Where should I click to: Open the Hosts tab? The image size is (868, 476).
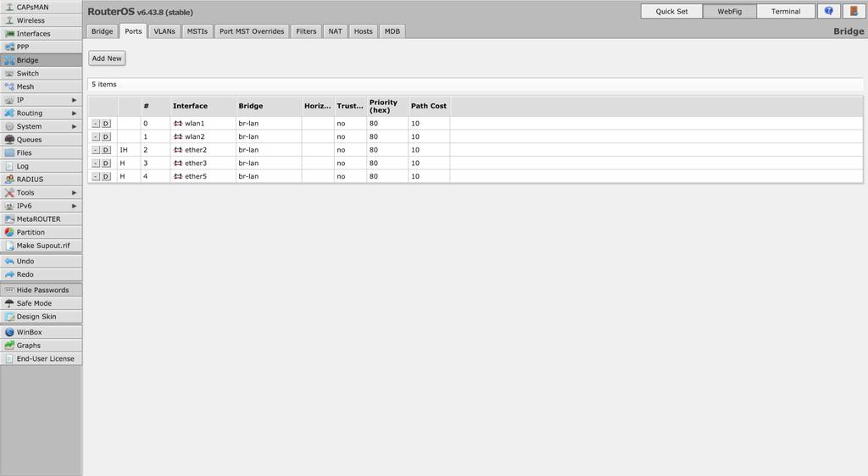click(x=363, y=31)
